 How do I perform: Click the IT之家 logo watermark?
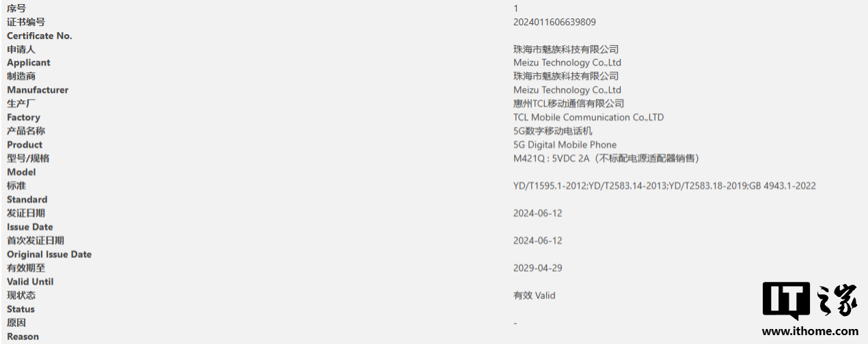809,301
